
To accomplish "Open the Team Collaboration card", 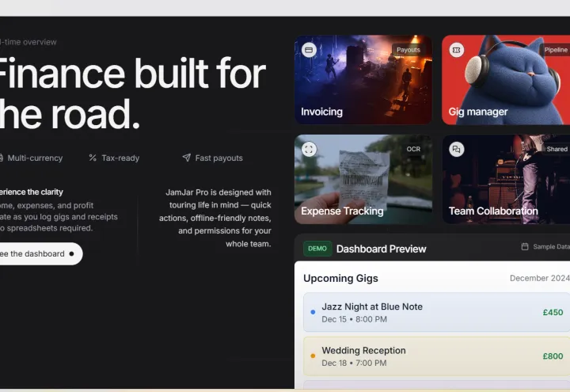I will (506, 179).
